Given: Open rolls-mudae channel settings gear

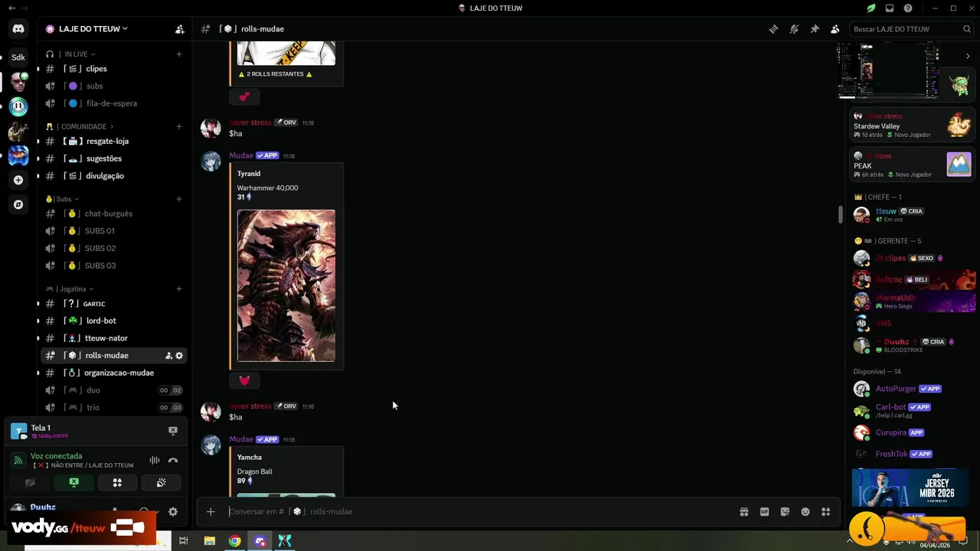Looking at the screenshot, I should point(179,356).
